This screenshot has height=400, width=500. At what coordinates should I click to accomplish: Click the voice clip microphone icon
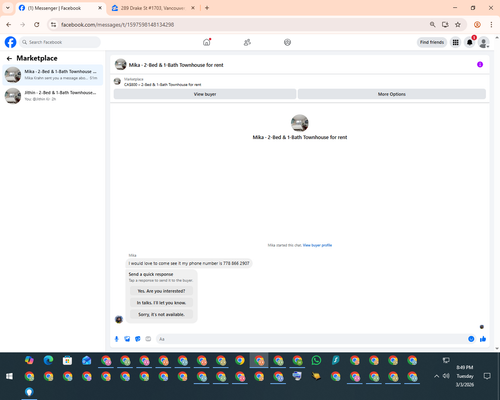(x=117, y=339)
